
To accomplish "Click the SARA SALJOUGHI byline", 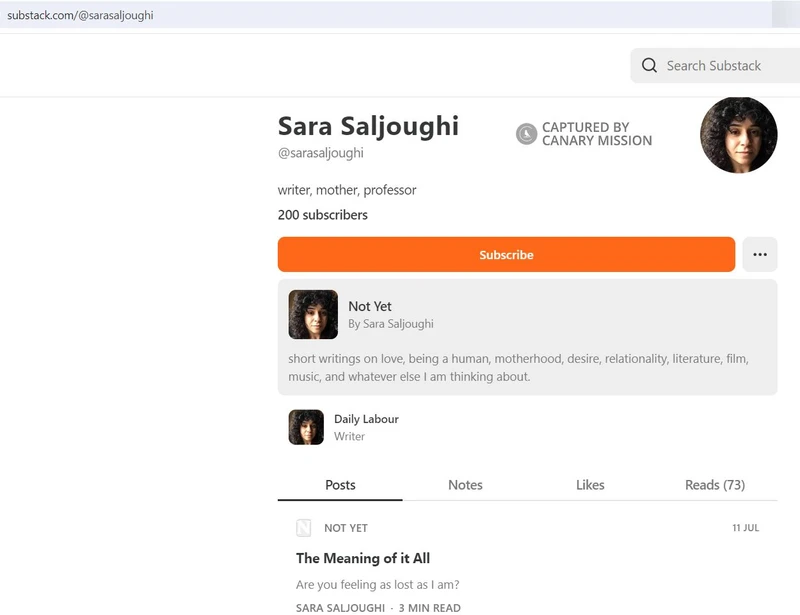I will coord(340,608).
